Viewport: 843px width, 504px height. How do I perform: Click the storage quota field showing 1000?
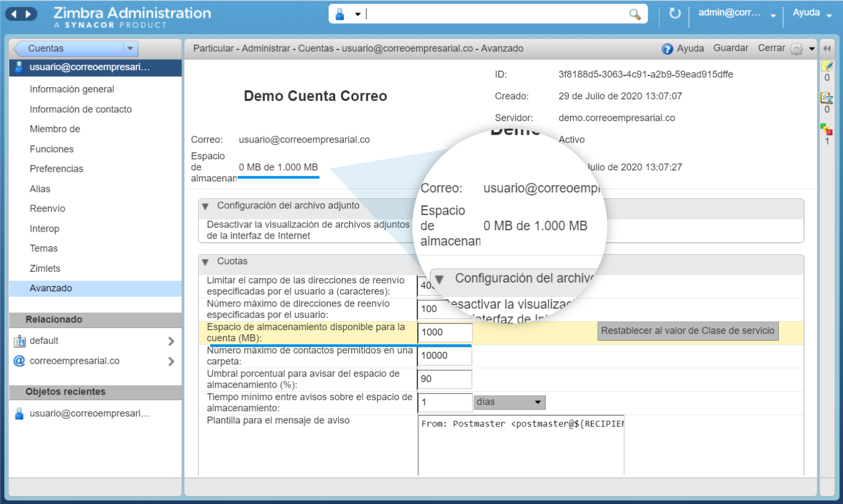444,333
